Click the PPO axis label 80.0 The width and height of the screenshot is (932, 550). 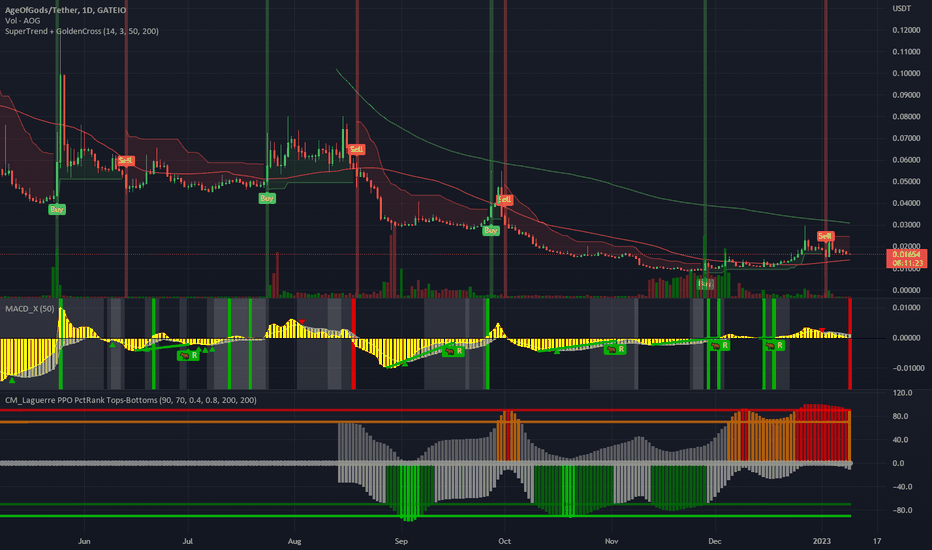(900, 416)
